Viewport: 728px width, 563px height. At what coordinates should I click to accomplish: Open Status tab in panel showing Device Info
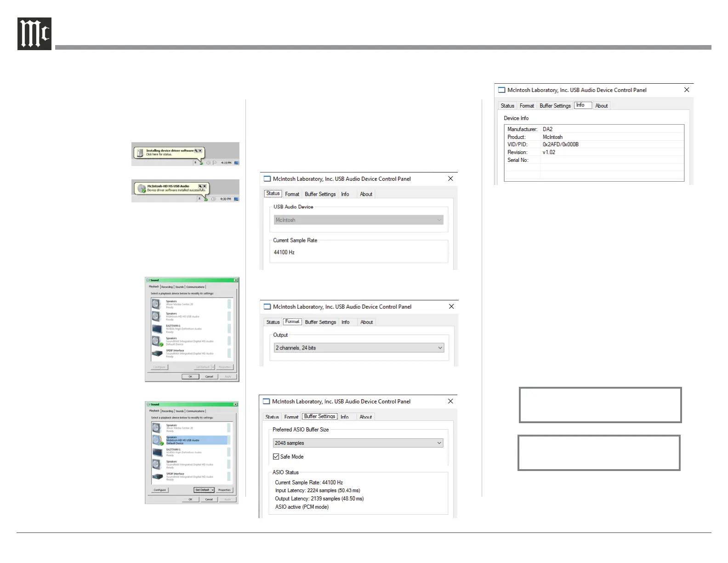point(507,106)
